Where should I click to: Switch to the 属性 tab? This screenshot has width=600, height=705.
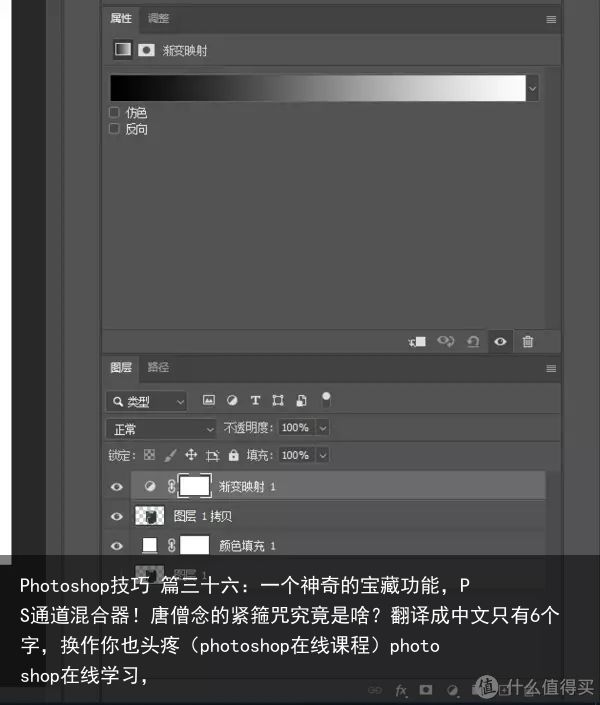pyautogui.click(x=121, y=18)
